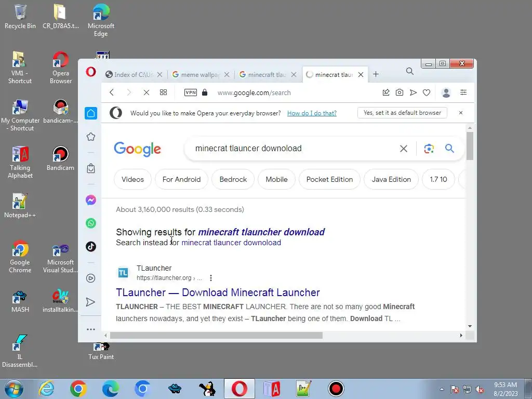The height and width of the screenshot is (399, 532).
Task: Toggle the VPN badge in address bar
Action: pyautogui.click(x=190, y=92)
